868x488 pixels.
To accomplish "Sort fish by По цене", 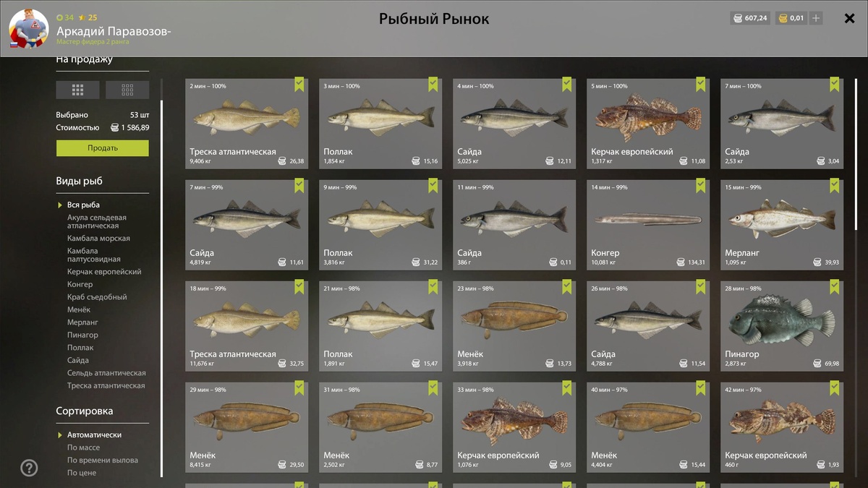I will [x=82, y=473].
